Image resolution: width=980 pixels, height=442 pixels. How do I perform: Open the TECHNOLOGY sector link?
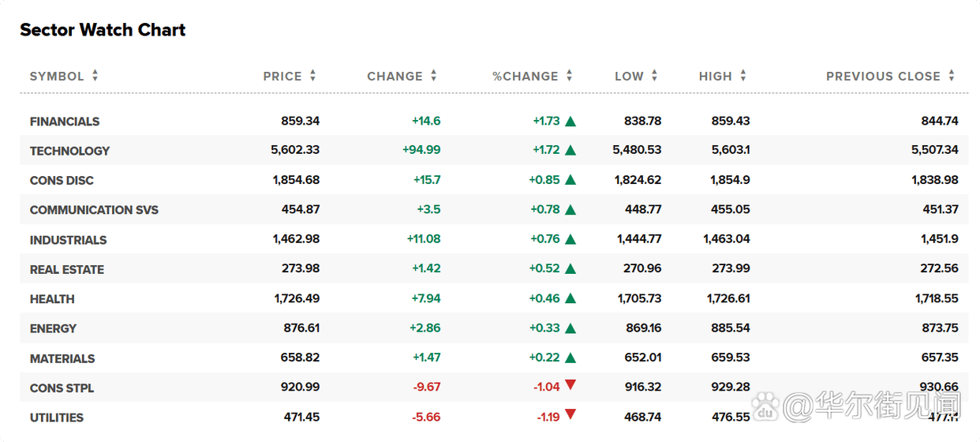pyautogui.click(x=69, y=151)
